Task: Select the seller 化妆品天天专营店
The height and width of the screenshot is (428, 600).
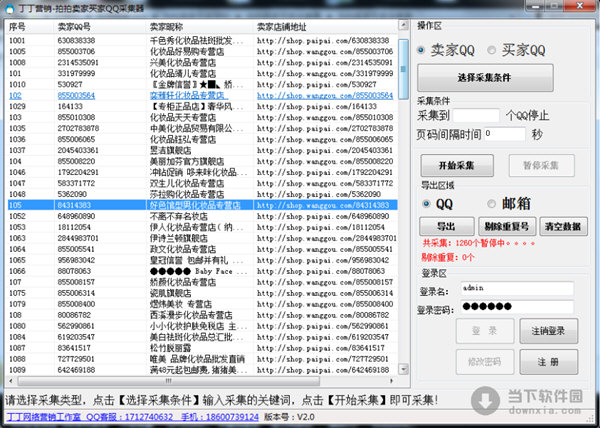Action: coord(183,118)
